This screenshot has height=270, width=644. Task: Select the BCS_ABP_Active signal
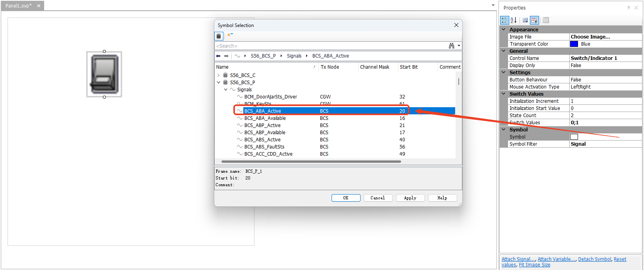tap(262, 125)
